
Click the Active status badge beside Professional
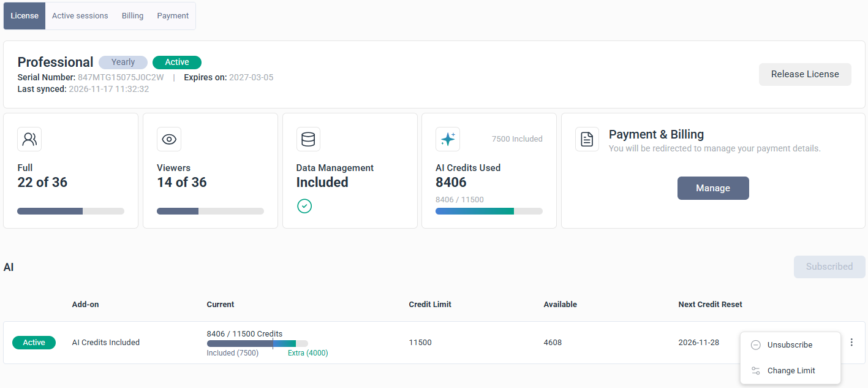[177, 62]
